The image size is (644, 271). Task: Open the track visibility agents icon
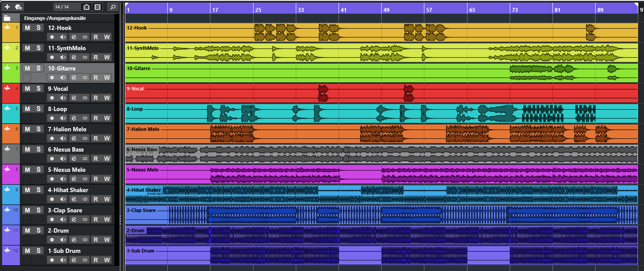point(87,7)
